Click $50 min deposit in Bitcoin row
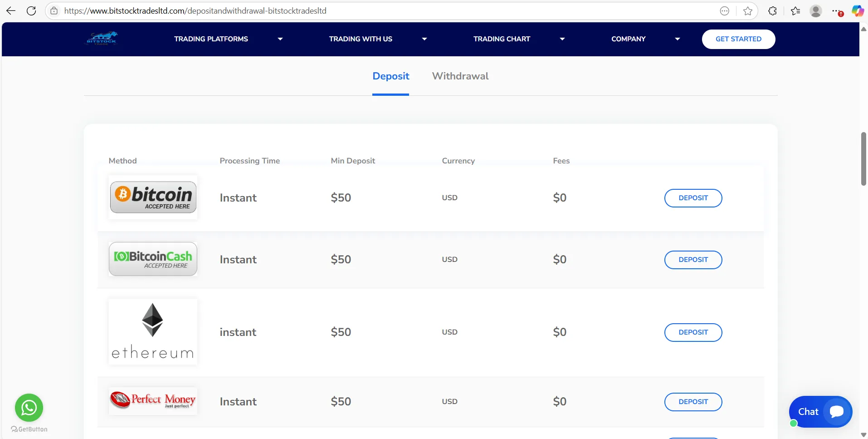This screenshot has height=439, width=868. pos(341,197)
